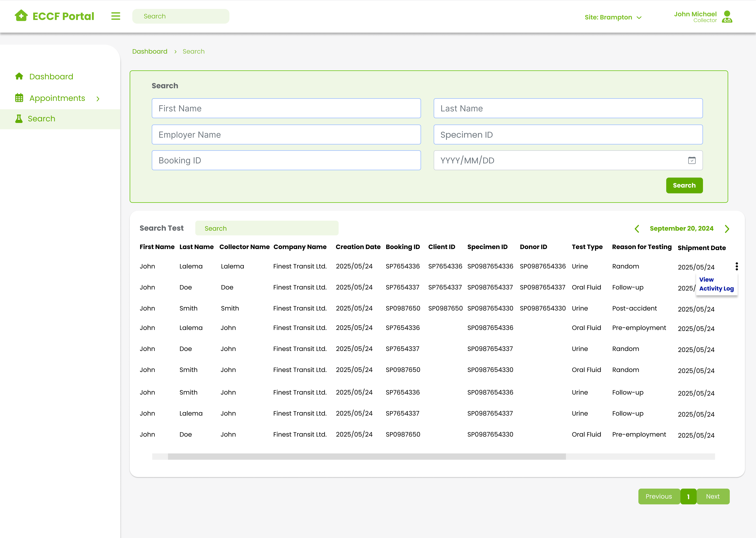756x538 pixels.
Task: Click the Specimen ID column header
Action: click(487, 247)
